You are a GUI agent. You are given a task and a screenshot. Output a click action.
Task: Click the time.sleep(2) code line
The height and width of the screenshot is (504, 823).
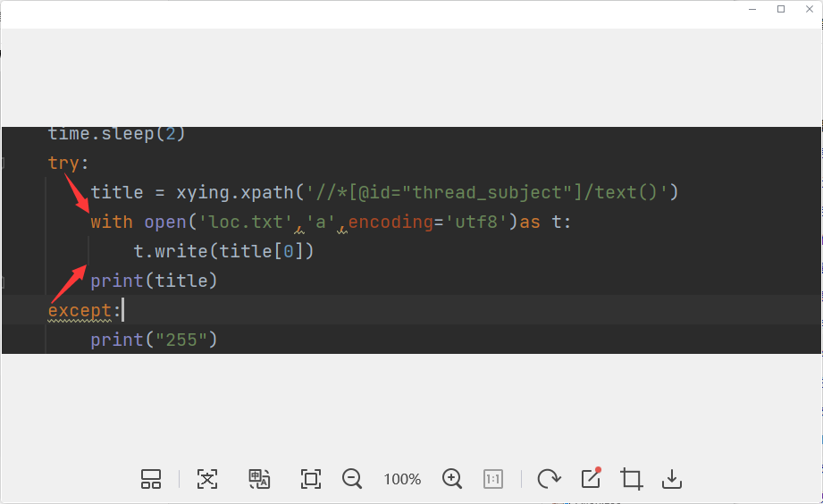tap(116, 134)
